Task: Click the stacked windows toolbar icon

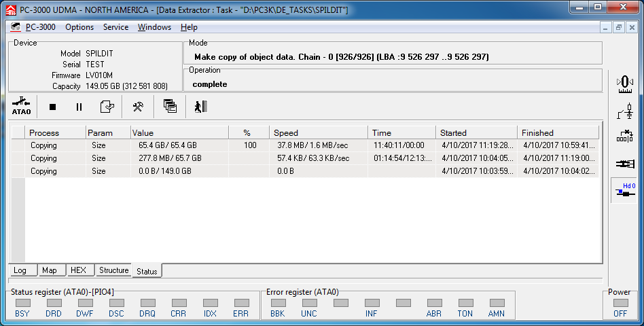Action: 170,107
